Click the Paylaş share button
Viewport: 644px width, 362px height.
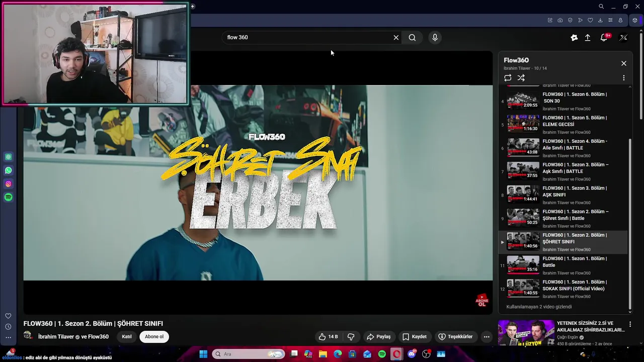click(x=379, y=337)
